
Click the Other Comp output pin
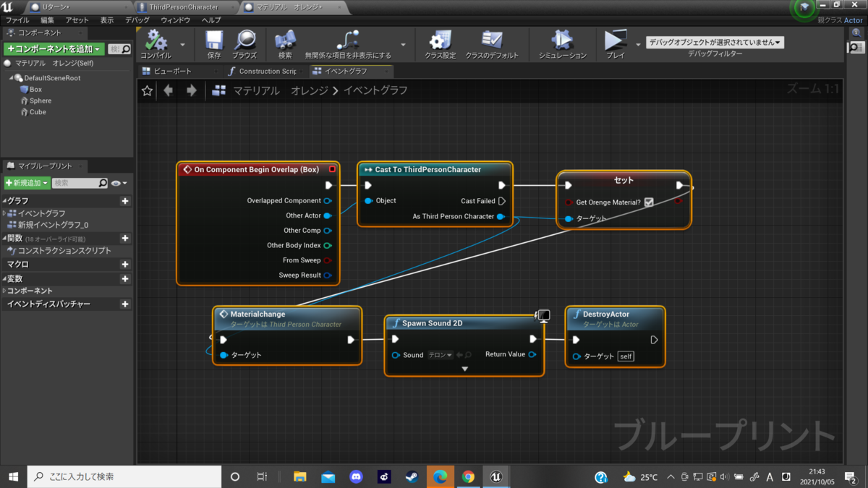coord(328,231)
